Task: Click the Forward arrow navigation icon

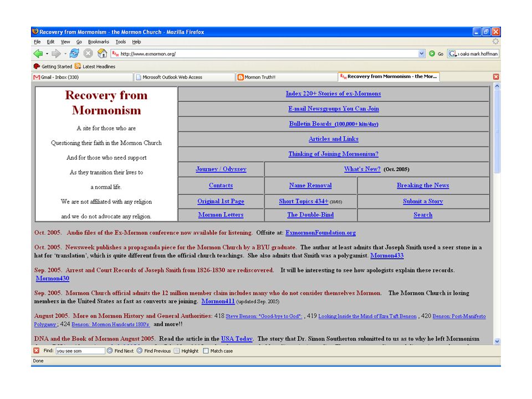Action: (x=56, y=54)
